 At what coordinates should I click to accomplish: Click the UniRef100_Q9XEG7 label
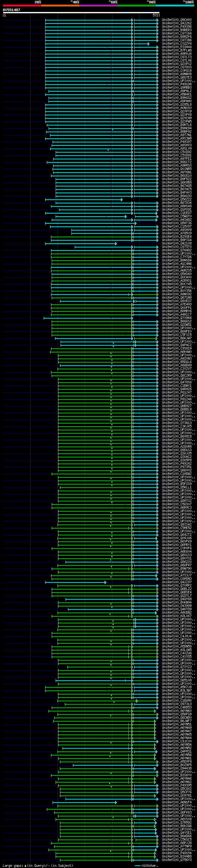(x=177, y=301)
